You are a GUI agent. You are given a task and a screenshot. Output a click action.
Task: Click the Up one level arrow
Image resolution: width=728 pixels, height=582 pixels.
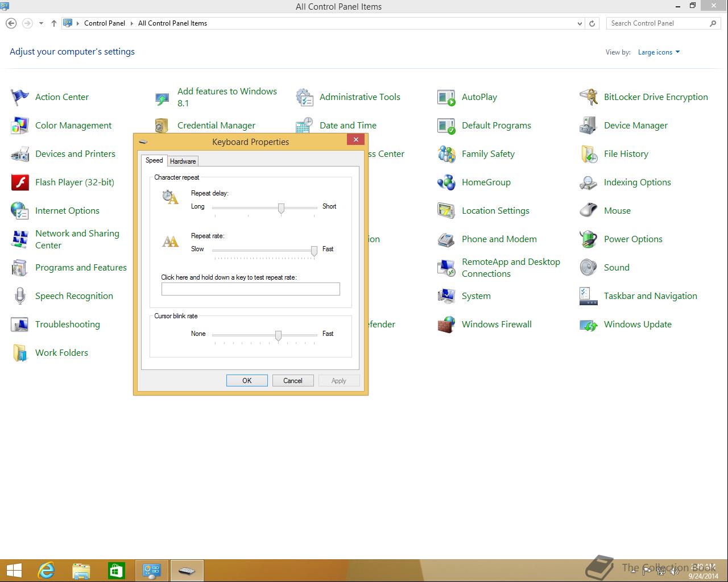point(54,23)
